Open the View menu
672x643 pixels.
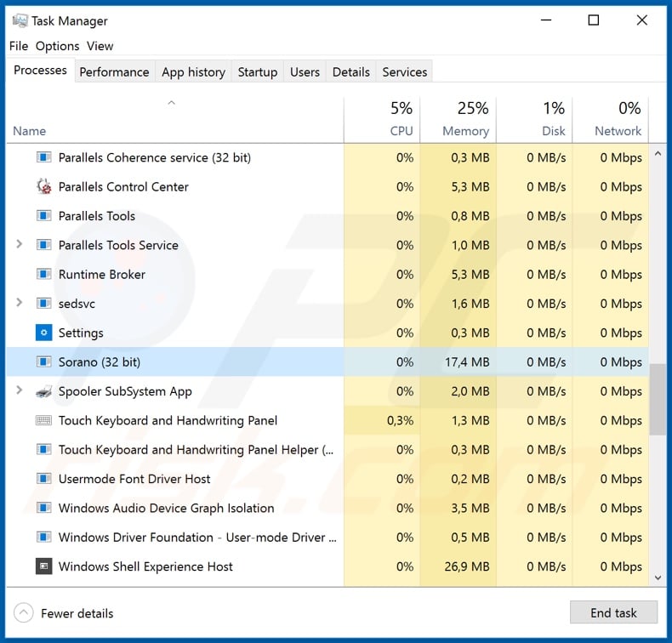pyautogui.click(x=100, y=46)
